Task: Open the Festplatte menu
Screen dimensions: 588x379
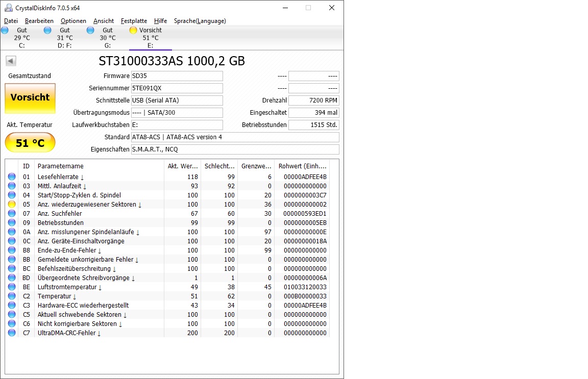Action: (134, 21)
